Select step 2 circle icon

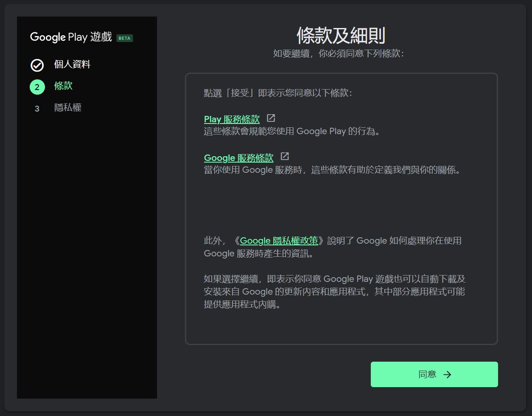[x=37, y=87]
